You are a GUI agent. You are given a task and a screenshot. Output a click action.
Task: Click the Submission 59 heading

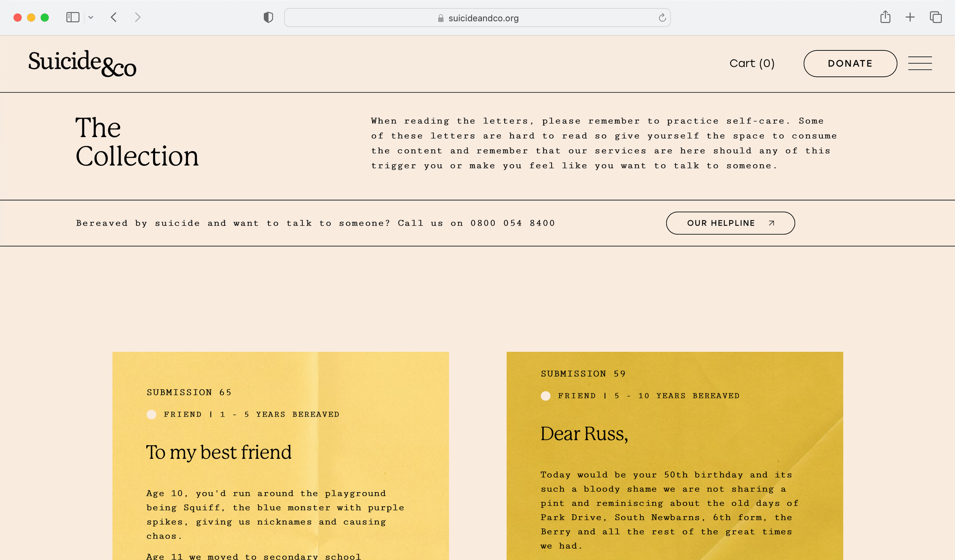583,374
